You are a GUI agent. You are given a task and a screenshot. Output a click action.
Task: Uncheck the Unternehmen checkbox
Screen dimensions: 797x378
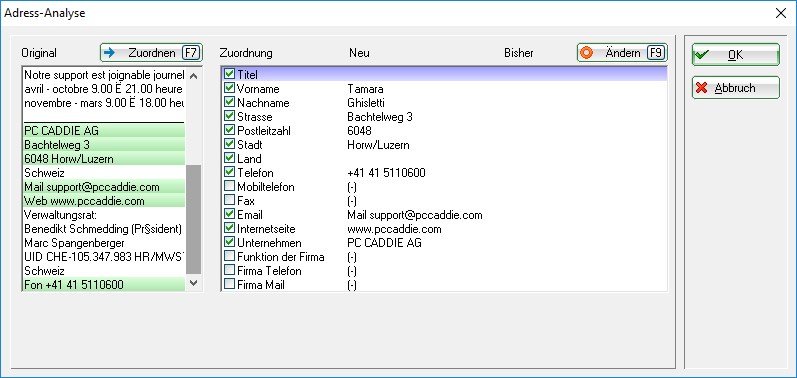pyautogui.click(x=230, y=242)
